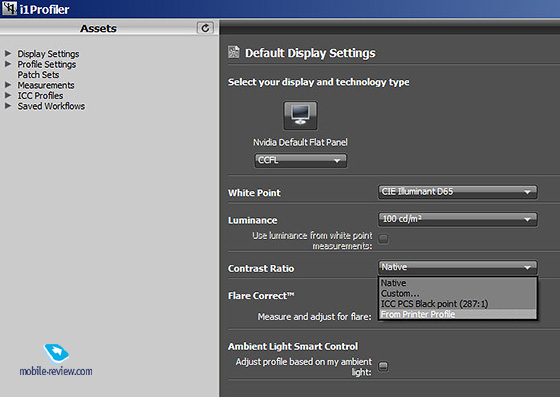This screenshot has height=397, width=560.
Task: Click the mobile-review.com logo icon
Action: point(56,353)
